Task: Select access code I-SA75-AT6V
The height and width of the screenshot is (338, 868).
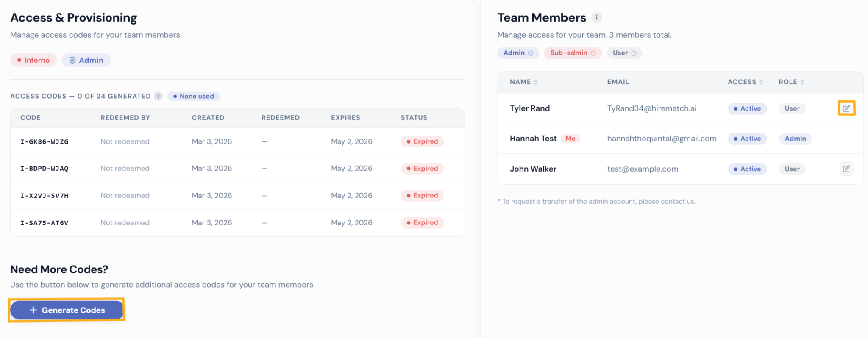Action: [x=44, y=223]
